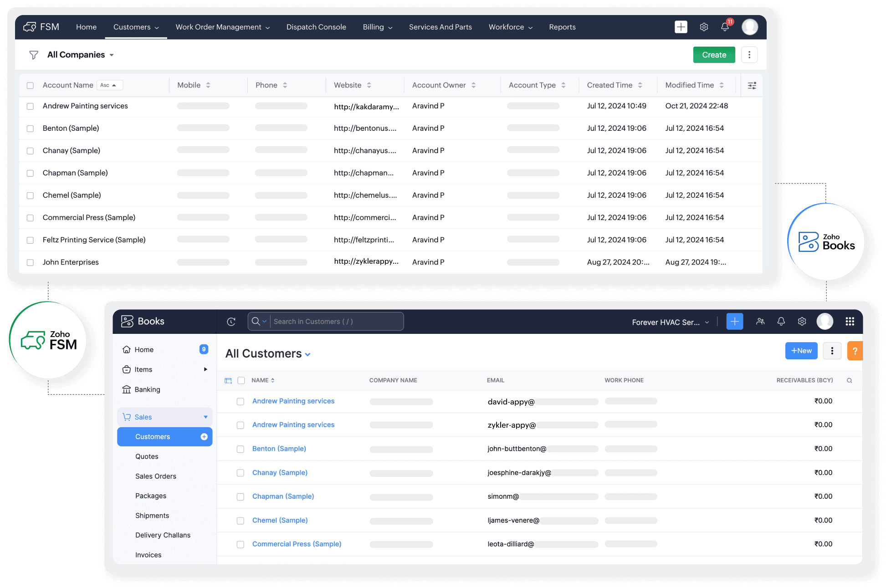886x588 pixels.
Task: Open the Dispatch Console menu tab
Action: (x=316, y=27)
